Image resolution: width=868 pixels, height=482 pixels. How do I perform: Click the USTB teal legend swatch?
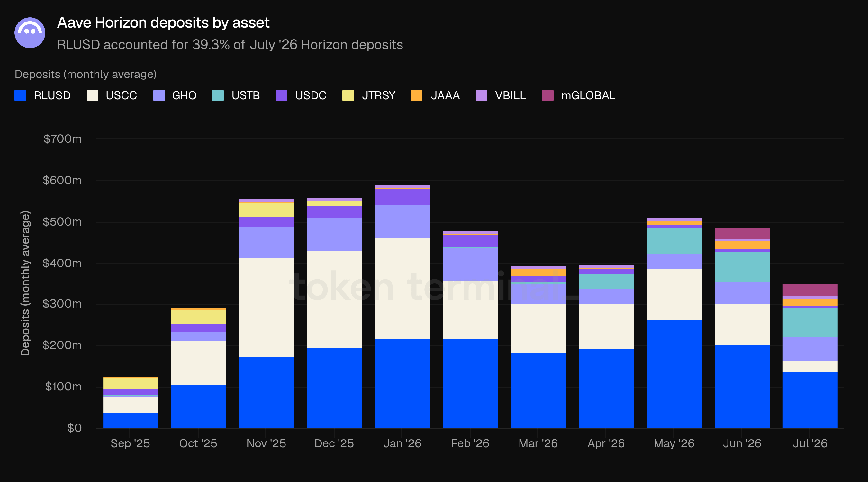coord(218,95)
